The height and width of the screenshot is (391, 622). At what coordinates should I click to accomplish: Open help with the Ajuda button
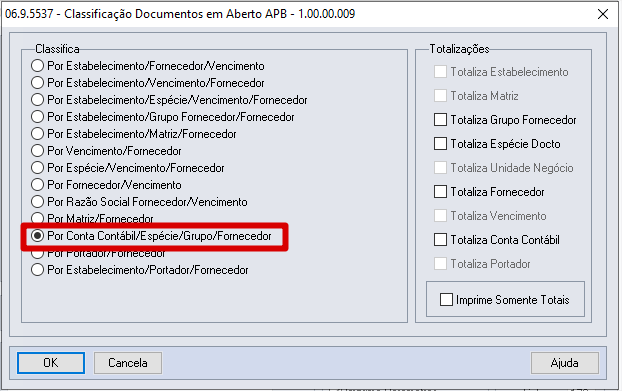coord(564,363)
